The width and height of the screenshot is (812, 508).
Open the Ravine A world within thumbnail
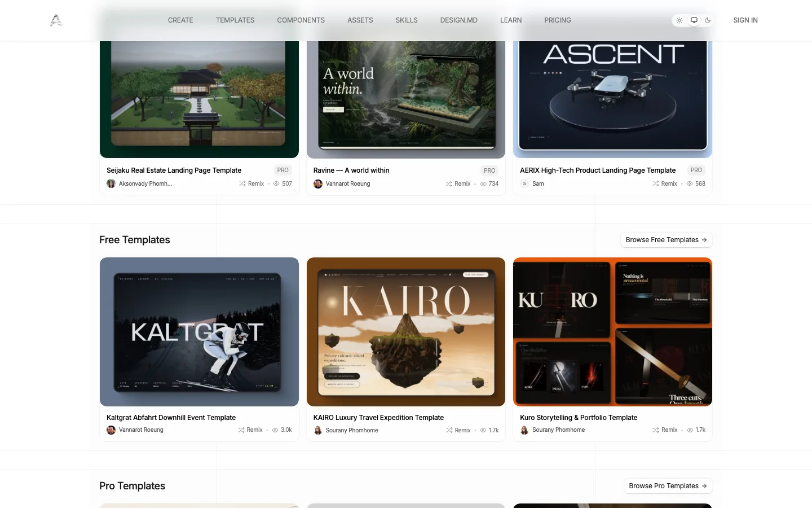click(406, 99)
